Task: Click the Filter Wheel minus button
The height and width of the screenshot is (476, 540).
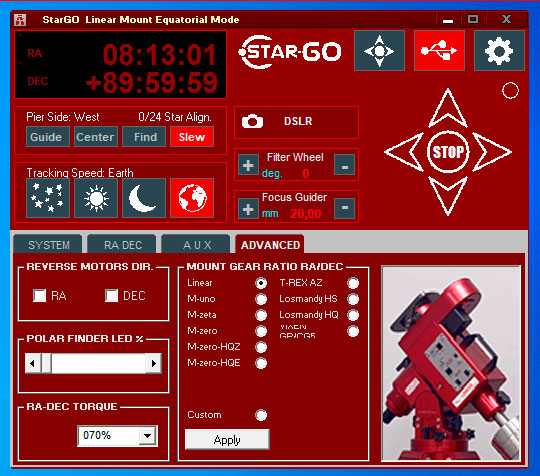Action: click(x=345, y=165)
